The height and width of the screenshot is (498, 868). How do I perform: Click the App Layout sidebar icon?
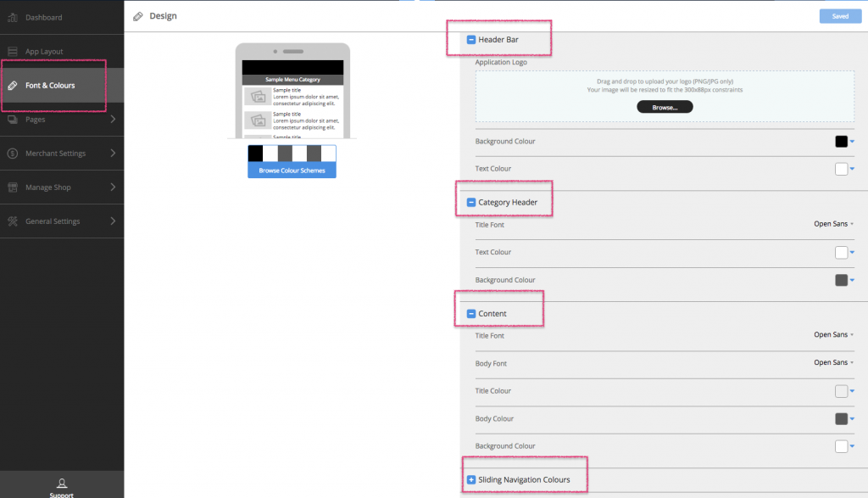[13, 51]
